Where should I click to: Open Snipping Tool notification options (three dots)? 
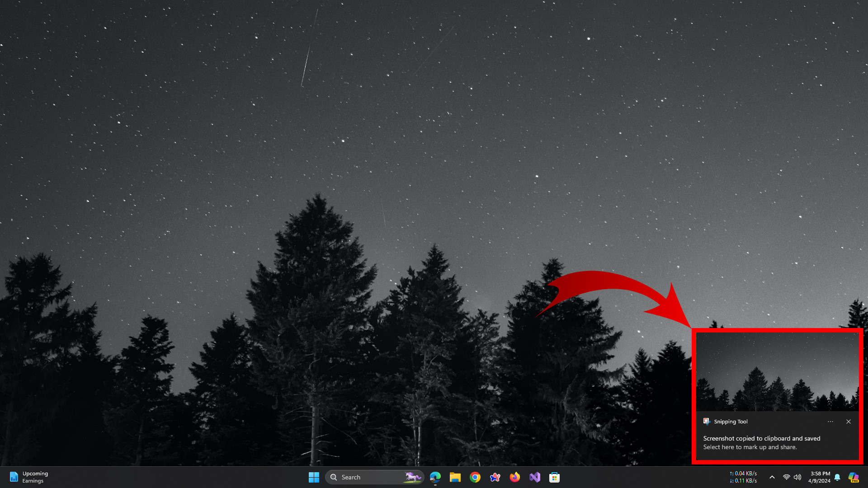point(830,422)
